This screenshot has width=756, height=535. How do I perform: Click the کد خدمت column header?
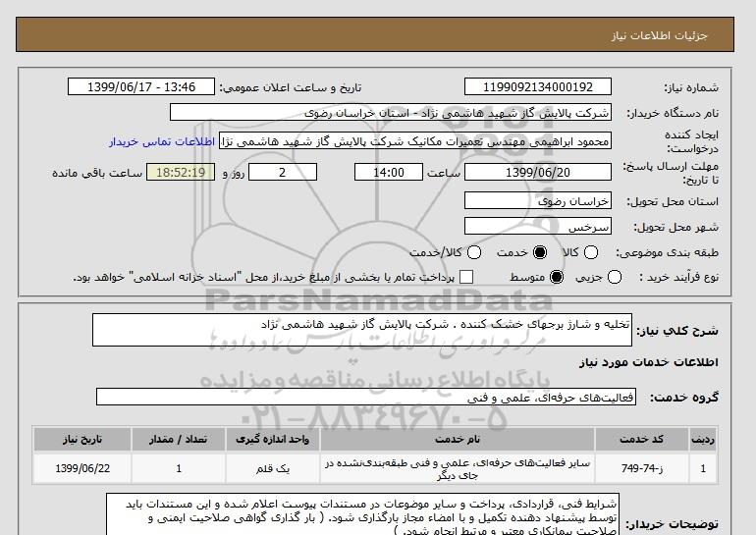point(641,439)
